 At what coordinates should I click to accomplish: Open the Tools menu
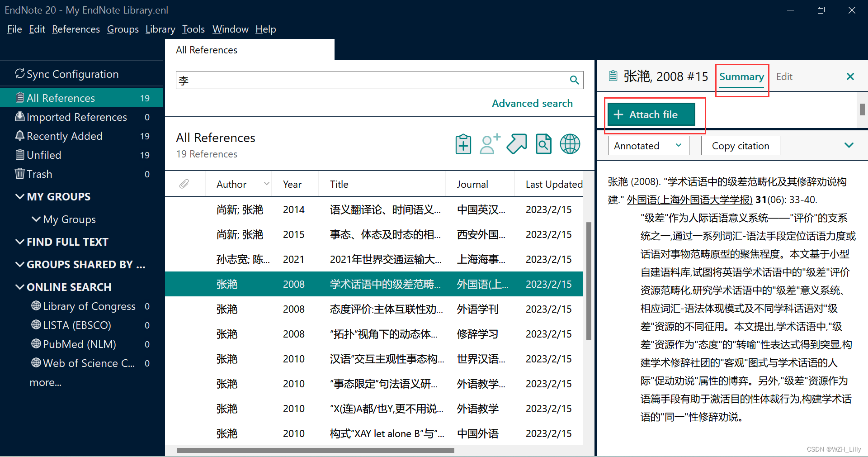(193, 29)
